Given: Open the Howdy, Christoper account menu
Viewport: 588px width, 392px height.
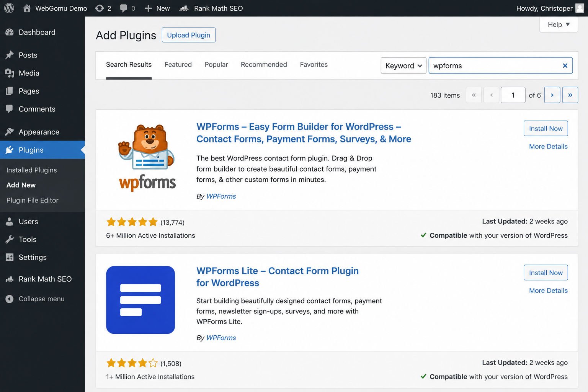Looking at the screenshot, I should [x=550, y=8].
